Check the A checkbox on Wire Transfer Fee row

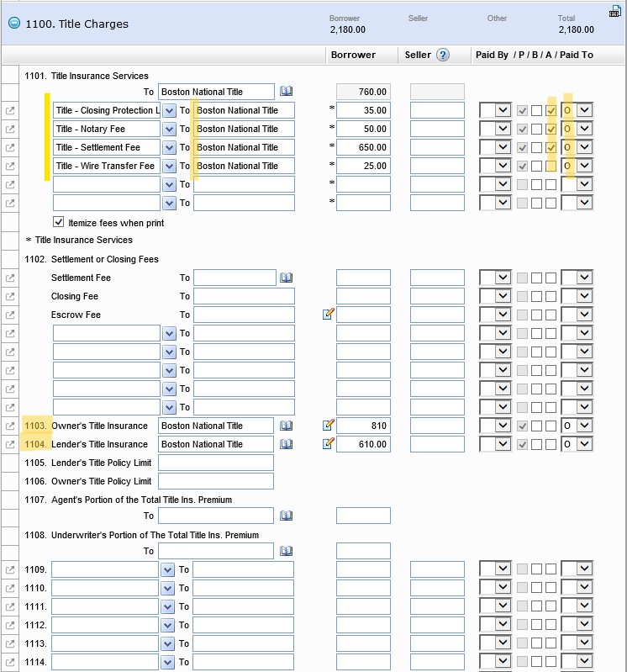point(551,166)
